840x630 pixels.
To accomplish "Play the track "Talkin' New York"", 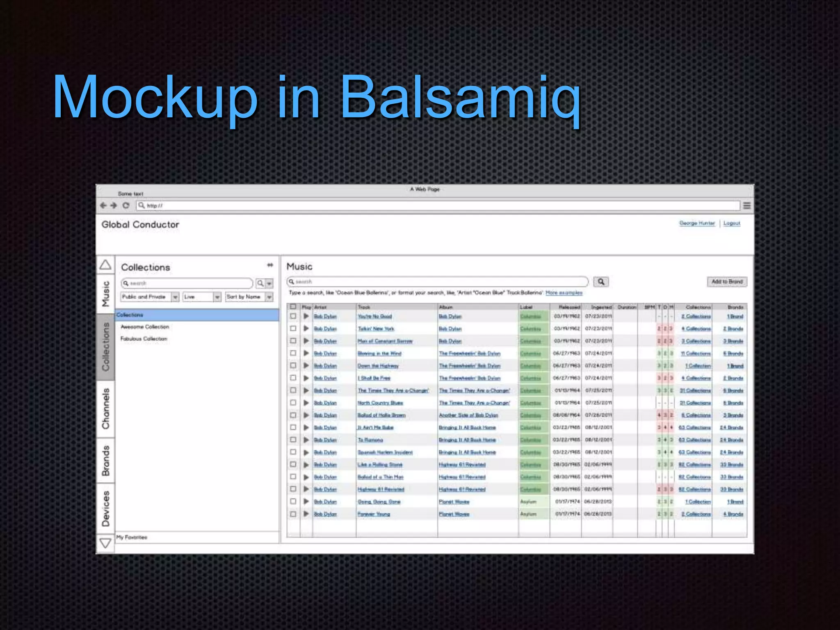I will click(306, 329).
